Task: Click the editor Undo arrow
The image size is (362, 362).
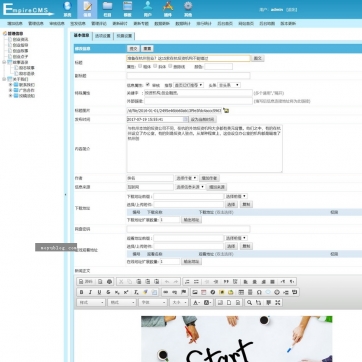Action: pyautogui.click(x=167, y=282)
